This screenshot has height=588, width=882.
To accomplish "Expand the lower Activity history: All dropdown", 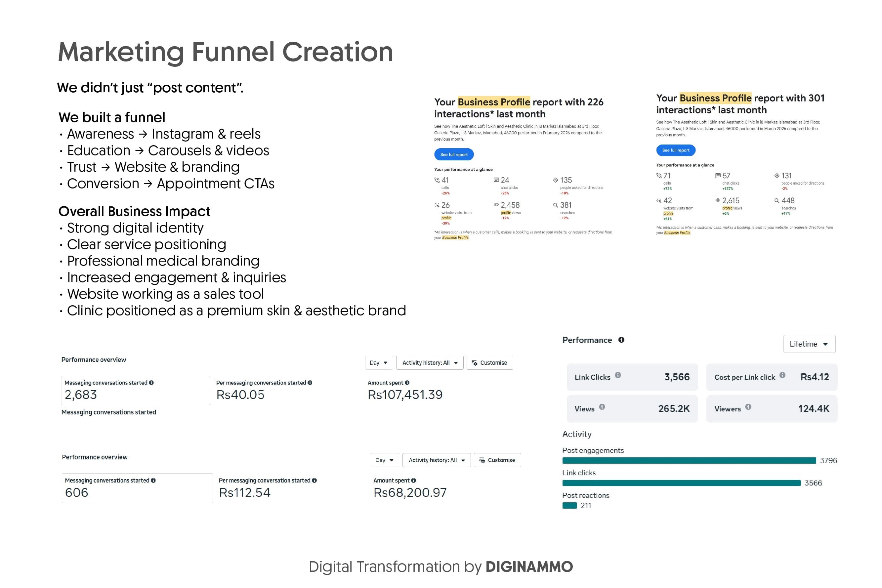I will (x=437, y=460).
